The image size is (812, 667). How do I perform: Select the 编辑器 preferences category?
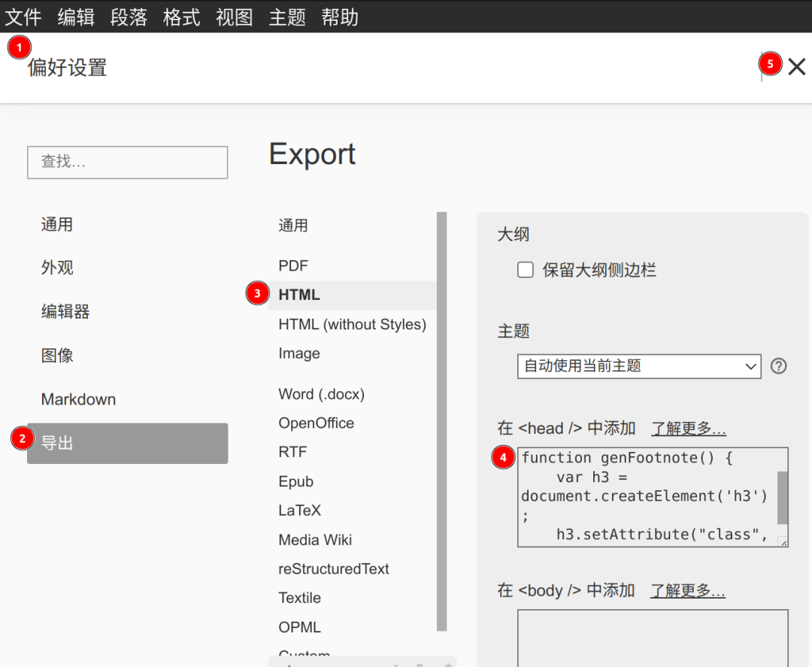tap(65, 311)
